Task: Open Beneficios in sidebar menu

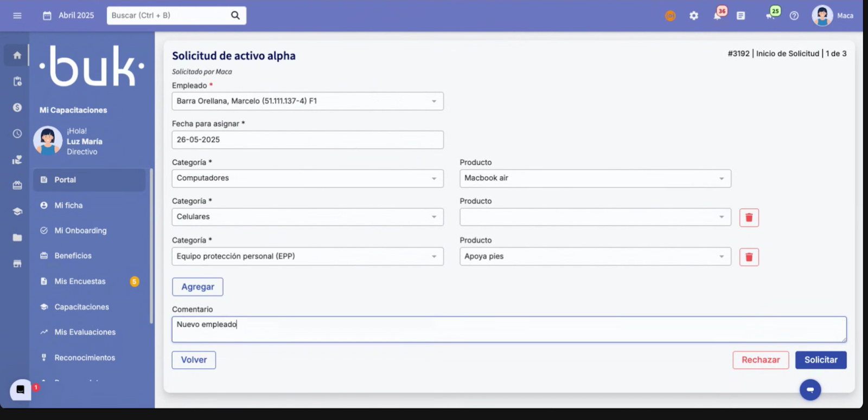Action: click(x=73, y=256)
